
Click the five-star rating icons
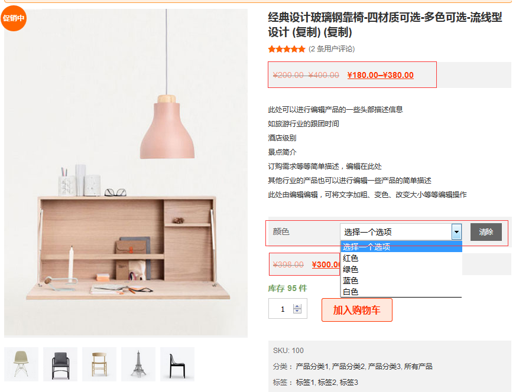click(x=287, y=49)
